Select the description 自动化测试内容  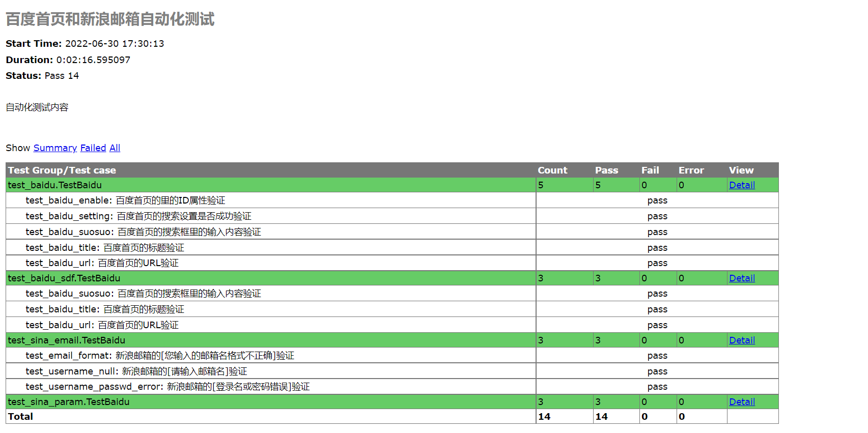coord(37,107)
